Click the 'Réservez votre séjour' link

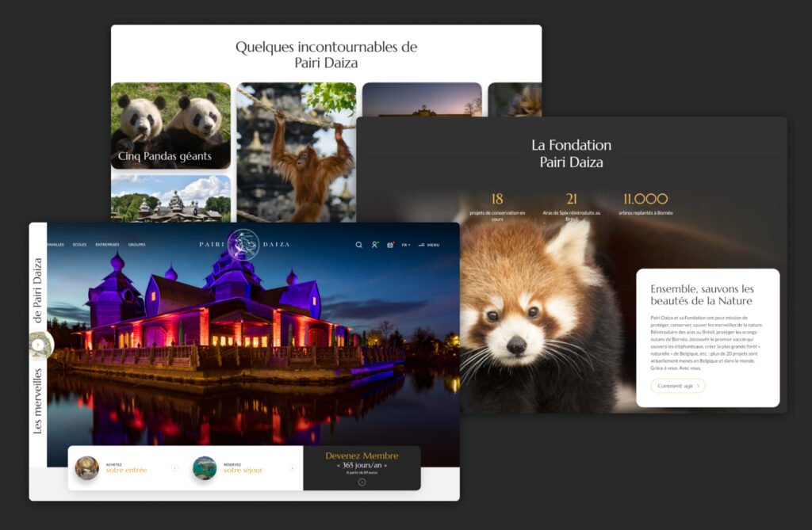[x=243, y=468]
